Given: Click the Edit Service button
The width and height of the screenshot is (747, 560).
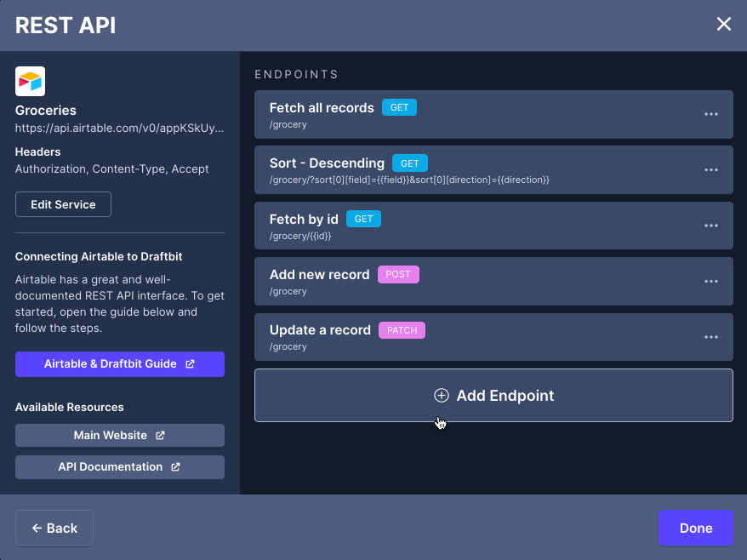Looking at the screenshot, I should (63, 204).
